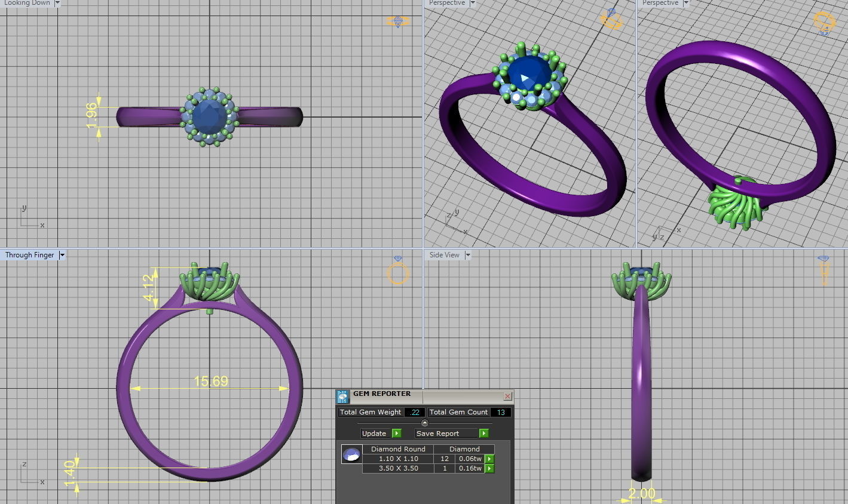This screenshot has width=848, height=504.
Task: Click orange ring icon in Looking Down viewport
Action: [398, 21]
